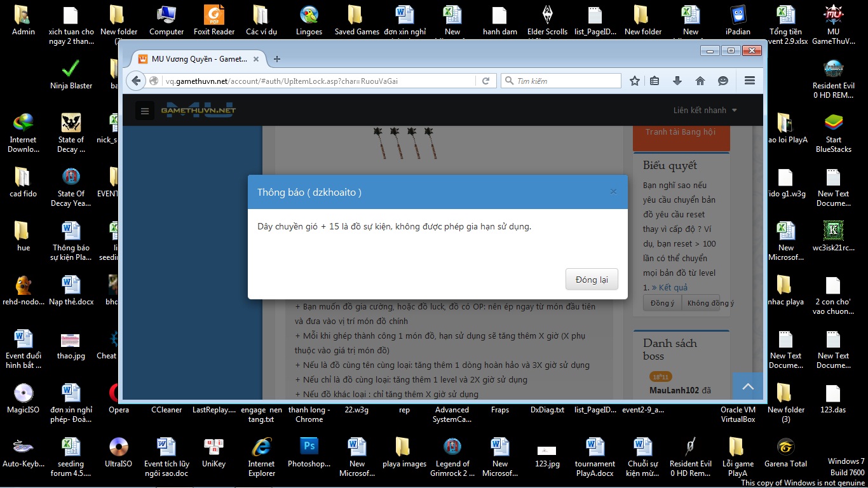Bookmark this page with star icon
The width and height of the screenshot is (868, 488).
tap(634, 81)
